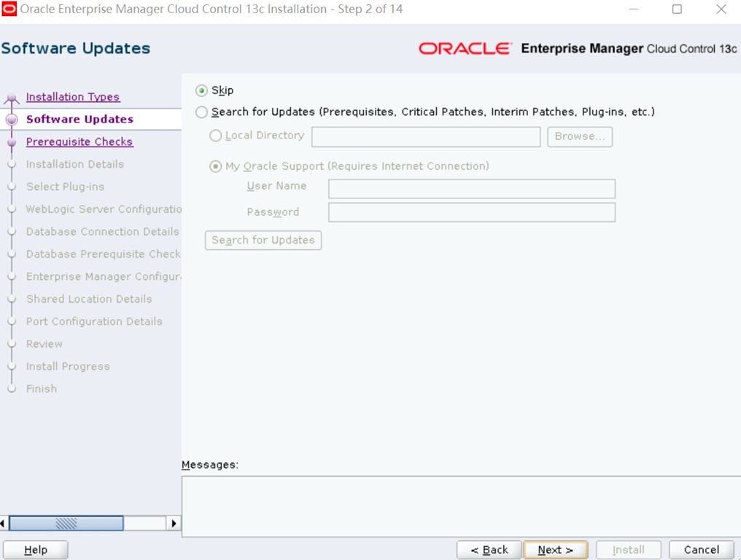Viewport: 741px width, 560px height.
Task: Click the Help button
Action: point(36,550)
